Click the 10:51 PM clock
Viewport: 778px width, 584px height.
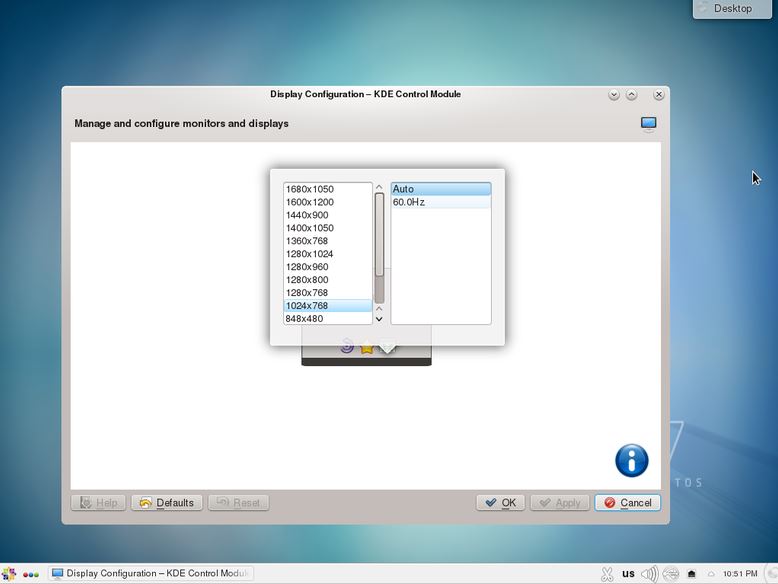click(x=740, y=574)
